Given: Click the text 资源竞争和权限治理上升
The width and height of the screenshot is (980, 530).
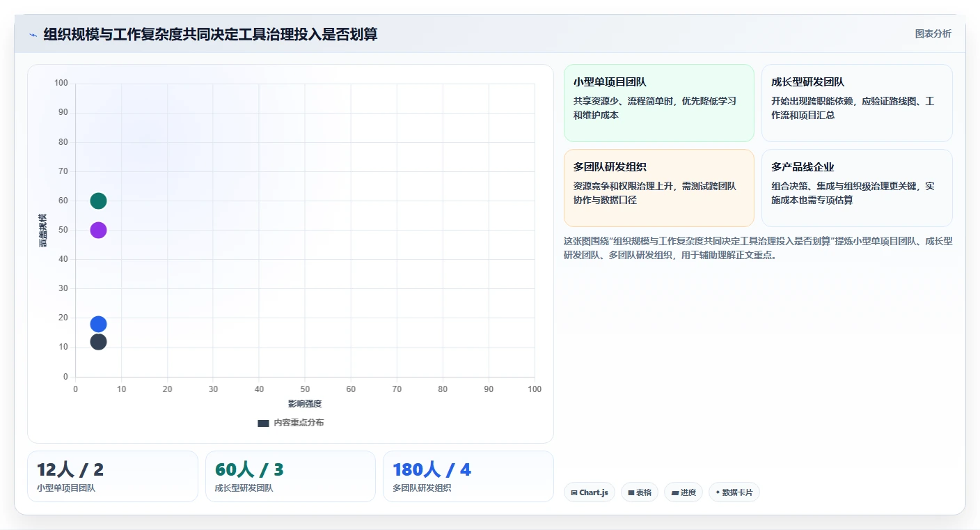Looking at the screenshot, I should pyautogui.click(x=624, y=187).
